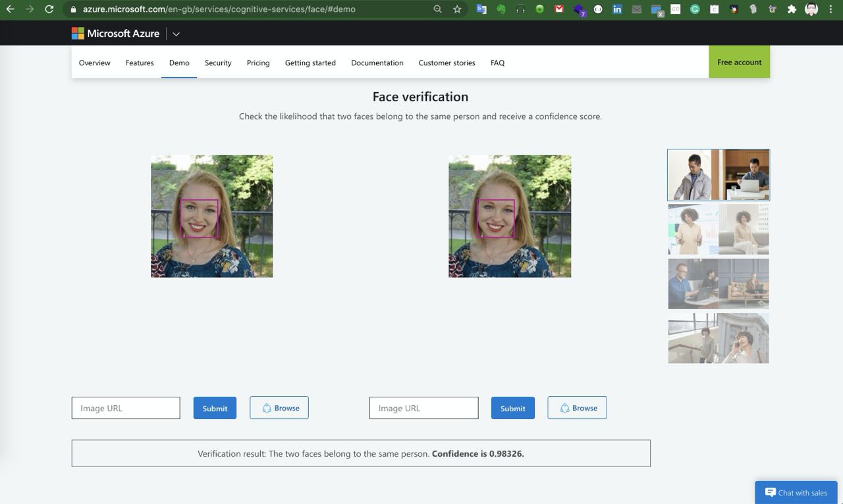Click the site lock icon in address bar

(73, 9)
